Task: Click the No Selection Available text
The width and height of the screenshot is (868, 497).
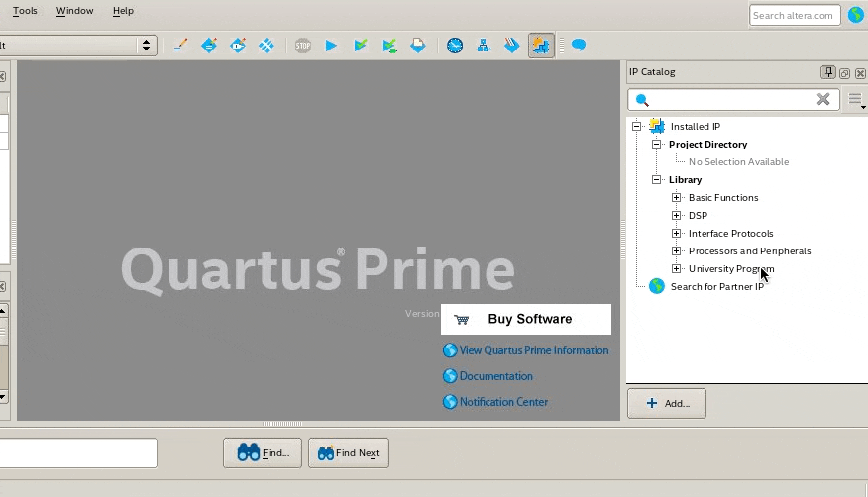Action: (738, 162)
